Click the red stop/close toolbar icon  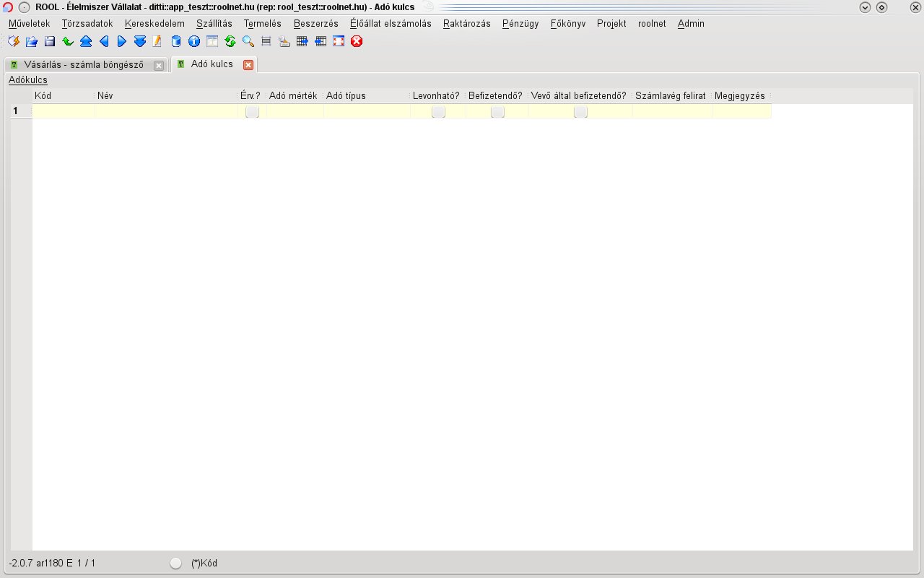(357, 42)
